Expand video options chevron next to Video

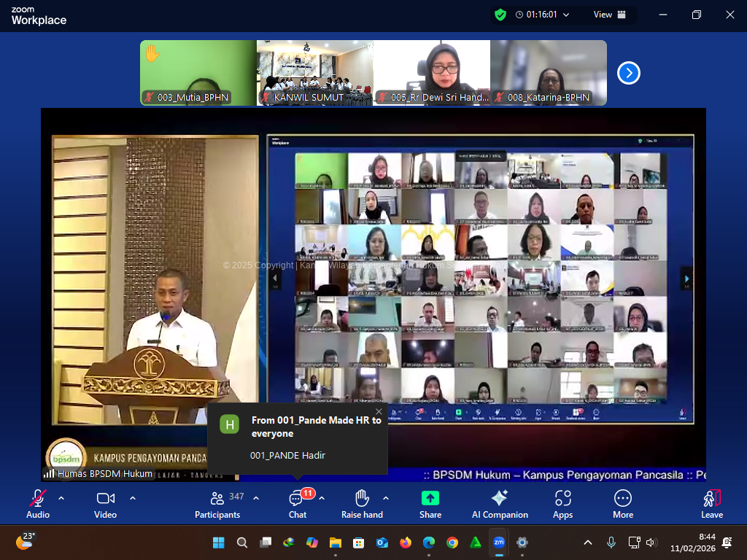pos(133,498)
